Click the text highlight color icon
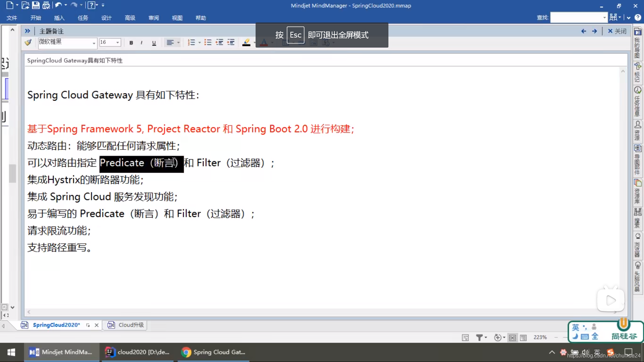The height and width of the screenshot is (362, 644). click(246, 42)
